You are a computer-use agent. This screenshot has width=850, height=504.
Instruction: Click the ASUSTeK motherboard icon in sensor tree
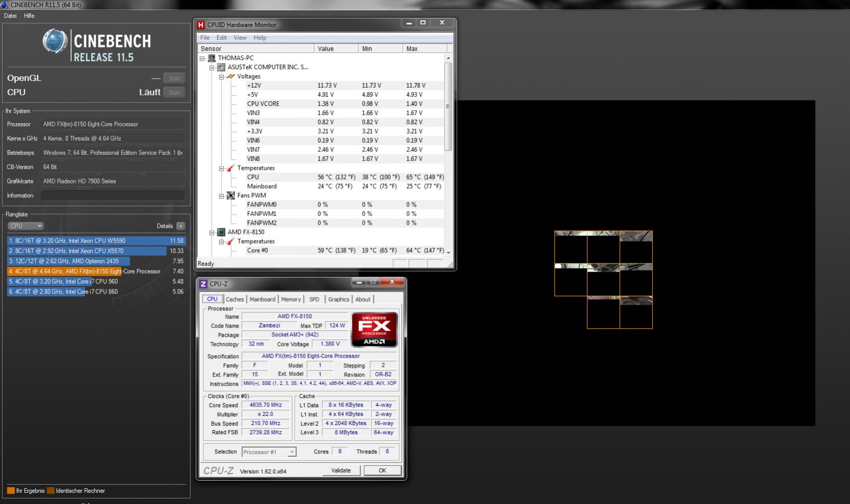click(221, 67)
